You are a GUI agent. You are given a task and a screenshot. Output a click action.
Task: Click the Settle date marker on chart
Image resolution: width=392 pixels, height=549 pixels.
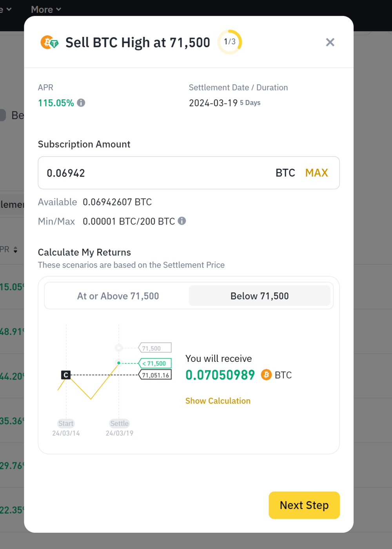point(119,423)
